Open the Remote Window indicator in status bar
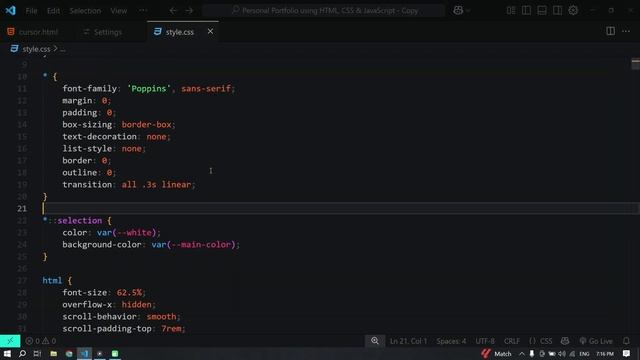The width and height of the screenshot is (640, 360). pyautogui.click(x=10, y=341)
